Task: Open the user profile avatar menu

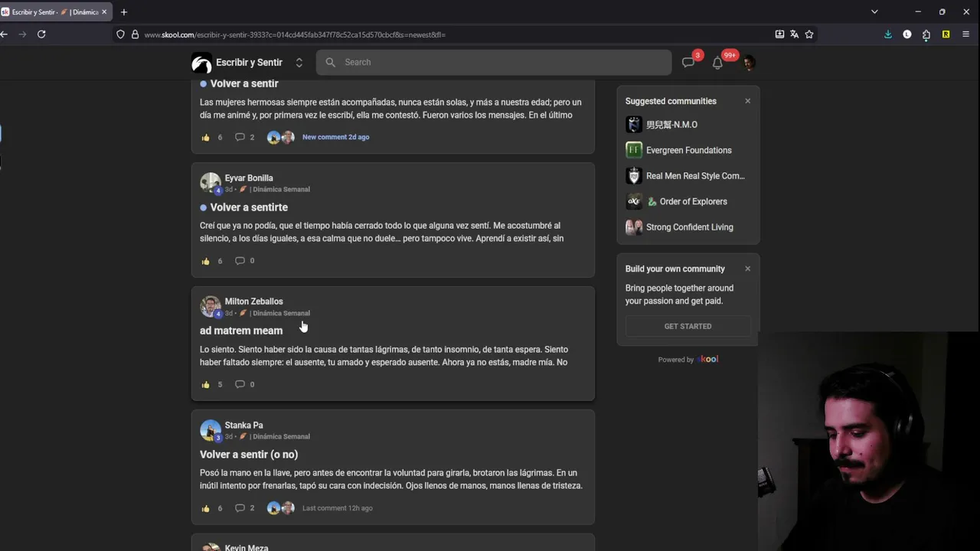Action: tap(748, 63)
